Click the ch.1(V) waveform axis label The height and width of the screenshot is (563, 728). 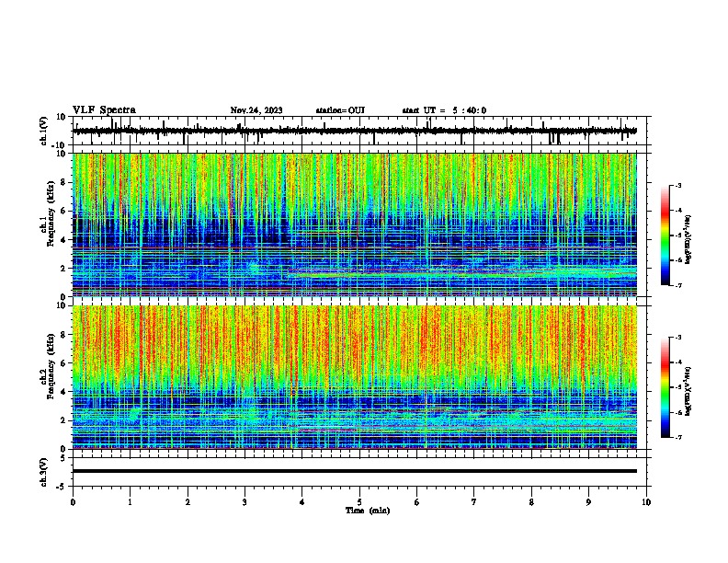coord(44,131)
